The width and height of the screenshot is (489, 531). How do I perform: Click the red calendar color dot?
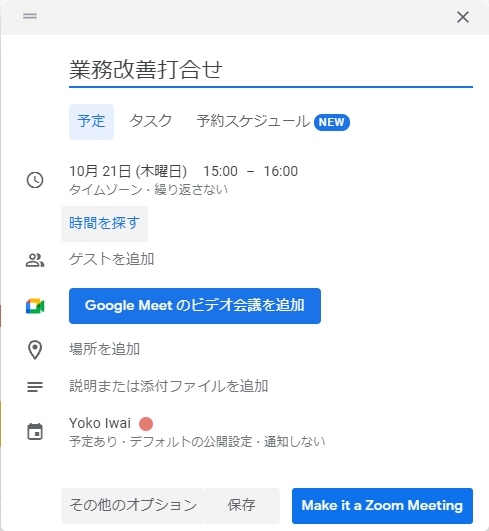point(146,424)
